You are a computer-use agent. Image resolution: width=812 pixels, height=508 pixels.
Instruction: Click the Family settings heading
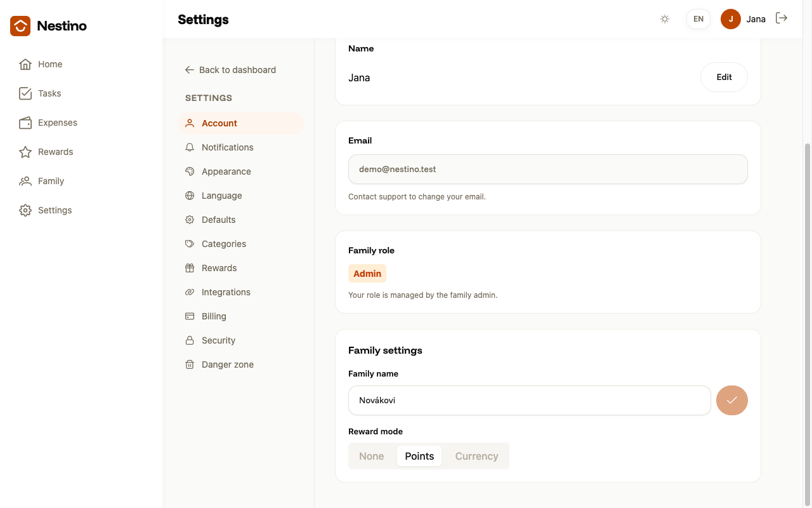[385, 351]
